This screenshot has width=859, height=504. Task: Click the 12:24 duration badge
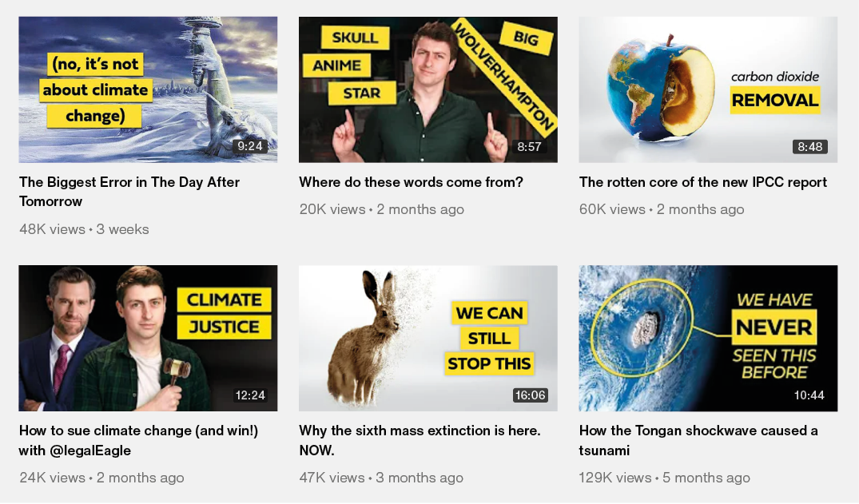click(x=250, y=395)
